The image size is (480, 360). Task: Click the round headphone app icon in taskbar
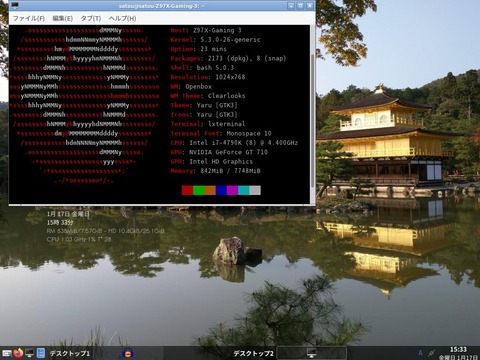[128, 353]
